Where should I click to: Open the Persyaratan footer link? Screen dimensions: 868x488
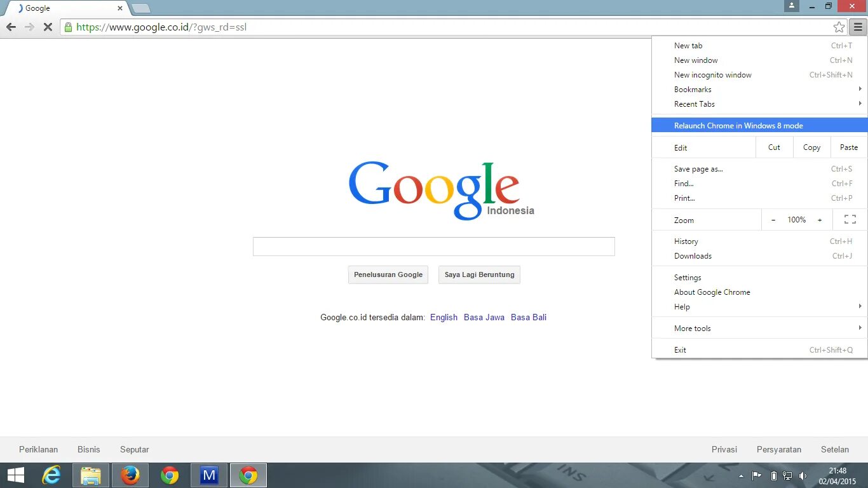click(x=779, y=449)
